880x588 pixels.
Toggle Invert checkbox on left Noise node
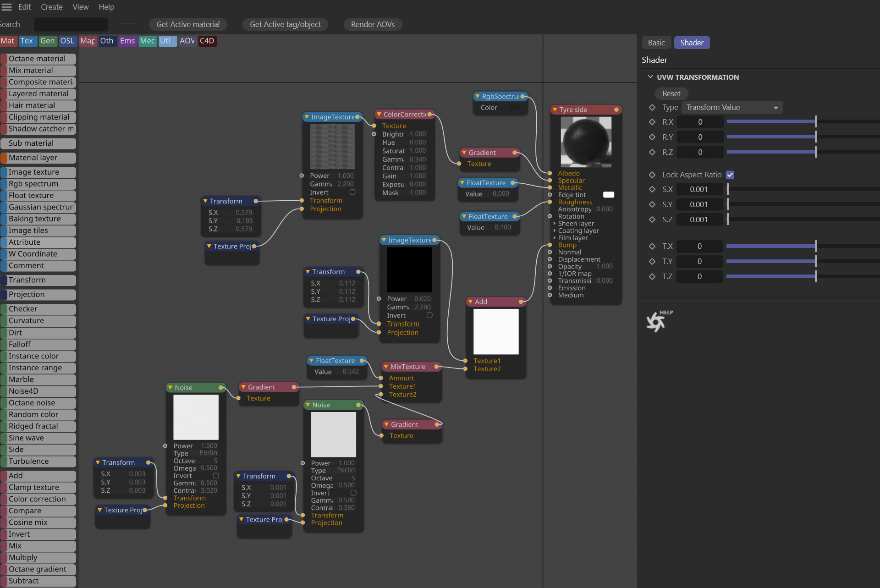[x=216, y=476]
